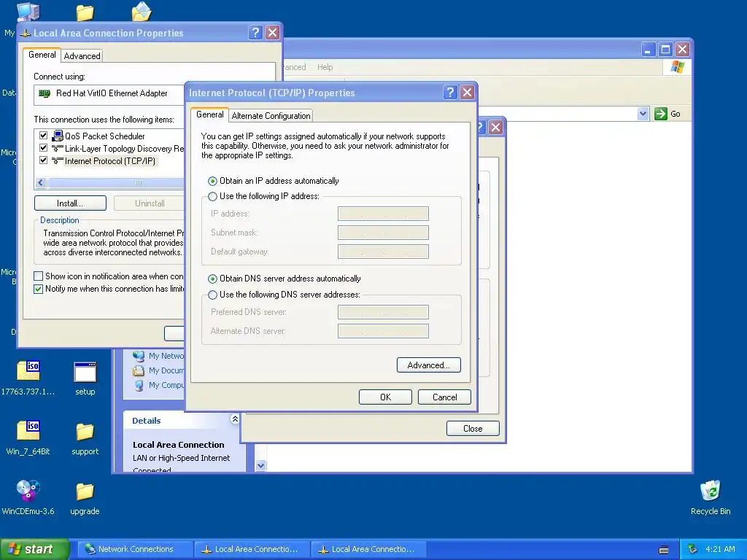This screenshot has height=560, width=747.
Task: Open the address bar dropdown arrow
Action: click(x=643, y=114)
